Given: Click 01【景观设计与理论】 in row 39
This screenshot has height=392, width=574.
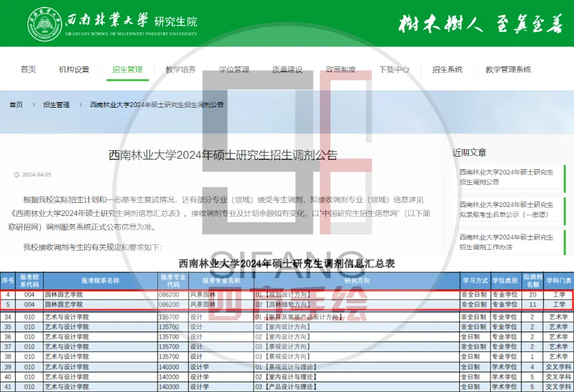Looking at the screenshot, I should point(286,366).
